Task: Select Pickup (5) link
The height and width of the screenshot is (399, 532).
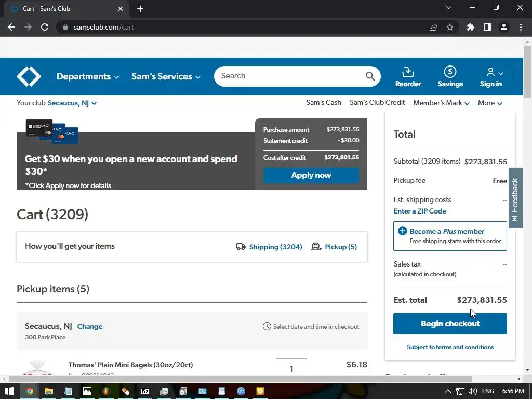Action: point(341,247)
